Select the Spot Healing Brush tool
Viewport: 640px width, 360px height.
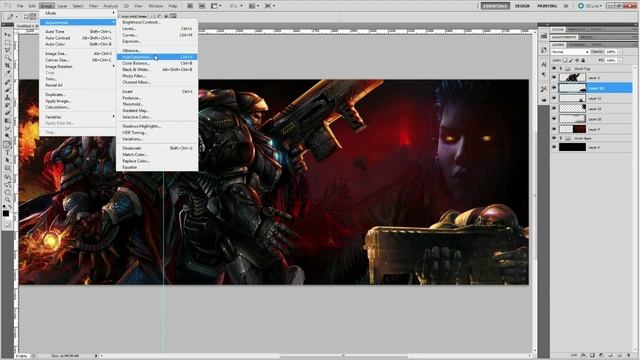7,82
